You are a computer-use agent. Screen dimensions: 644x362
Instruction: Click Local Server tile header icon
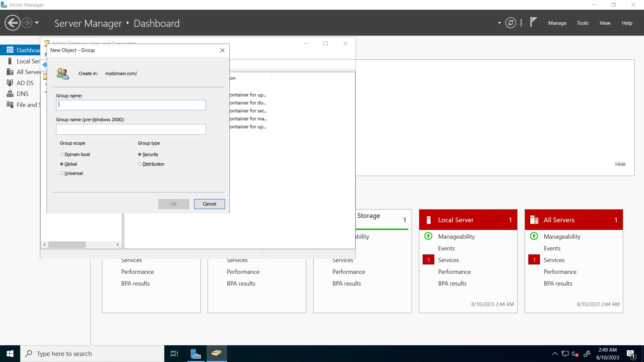coord(429,220)
